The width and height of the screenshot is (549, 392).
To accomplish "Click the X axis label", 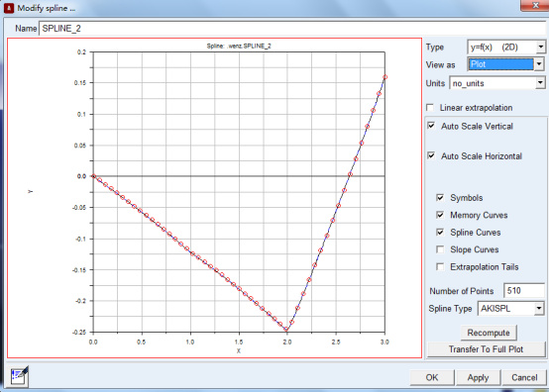I will [x=239, y=350].
